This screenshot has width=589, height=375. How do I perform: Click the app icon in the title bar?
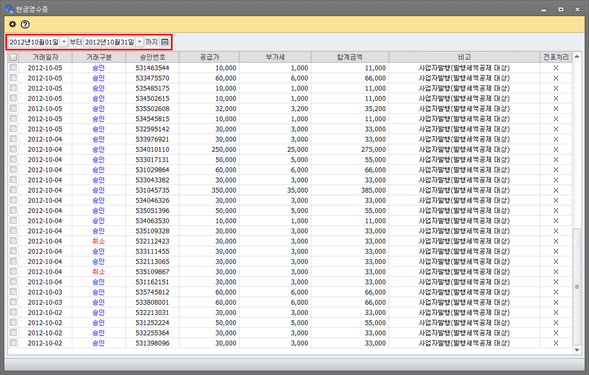(x=9, y=9)
